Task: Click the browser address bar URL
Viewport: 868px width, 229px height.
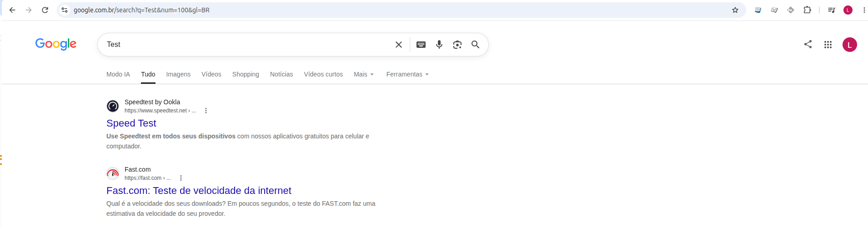Action: coord(141,10)
